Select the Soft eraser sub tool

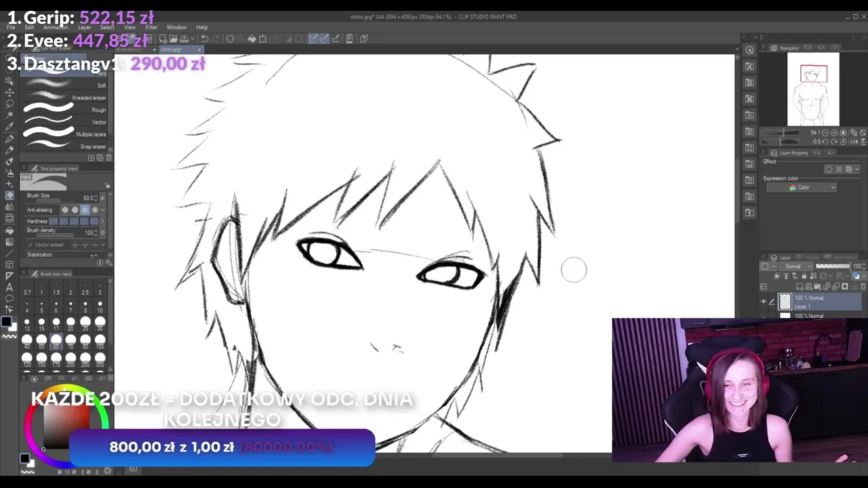64,85
